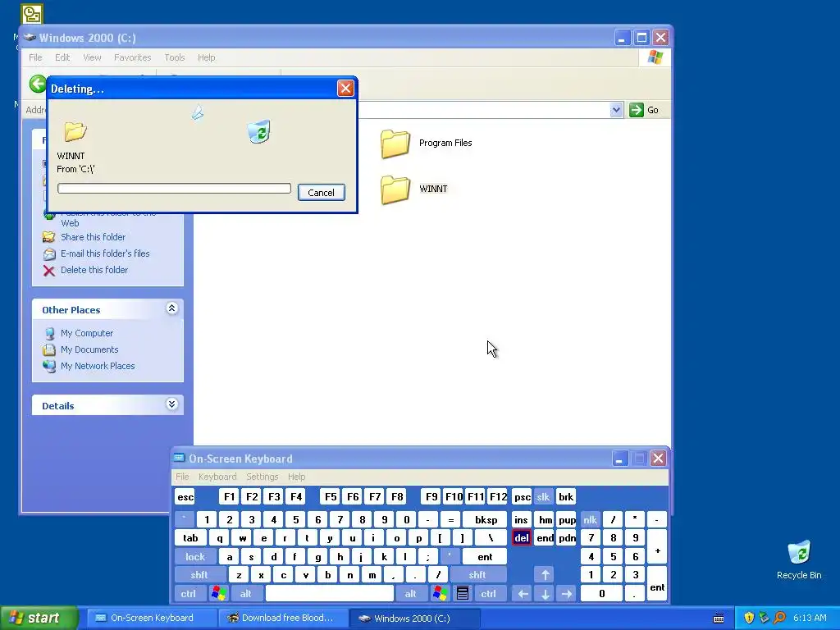Click the deletion progress bar
Image resolution: width=840 pixels, height=630 pixels.
pos(174,188)
